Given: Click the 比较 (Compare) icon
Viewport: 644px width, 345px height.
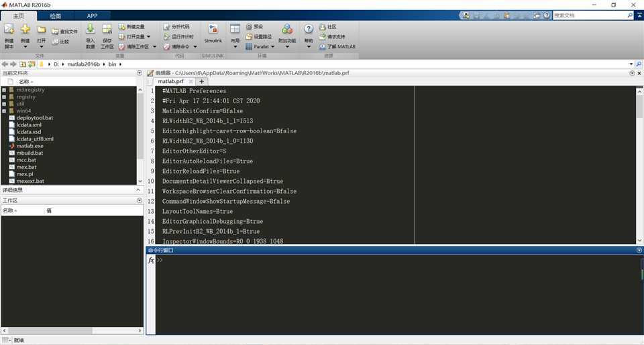Looking at the screenshot, I should [x=55, y=42].
